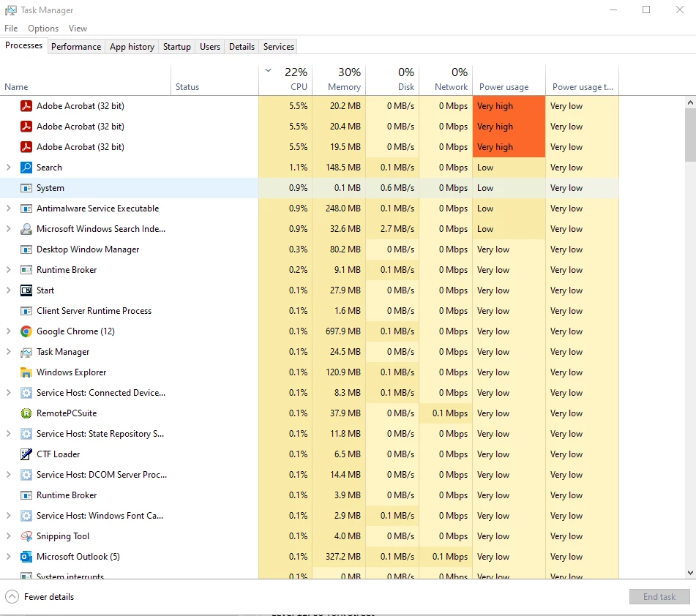The width and height of the screenshot is (696, 616).
Task: Sort by the Name column header
Action: 85,80
